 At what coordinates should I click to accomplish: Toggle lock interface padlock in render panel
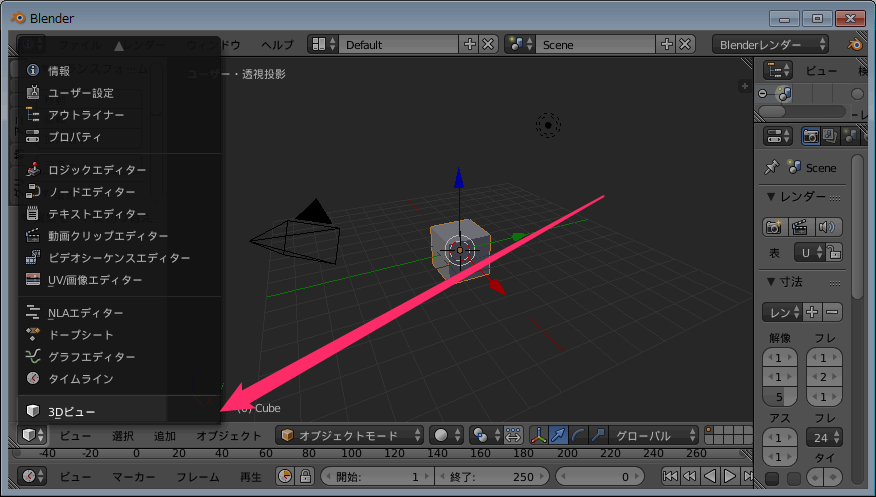tap(834, 252)
